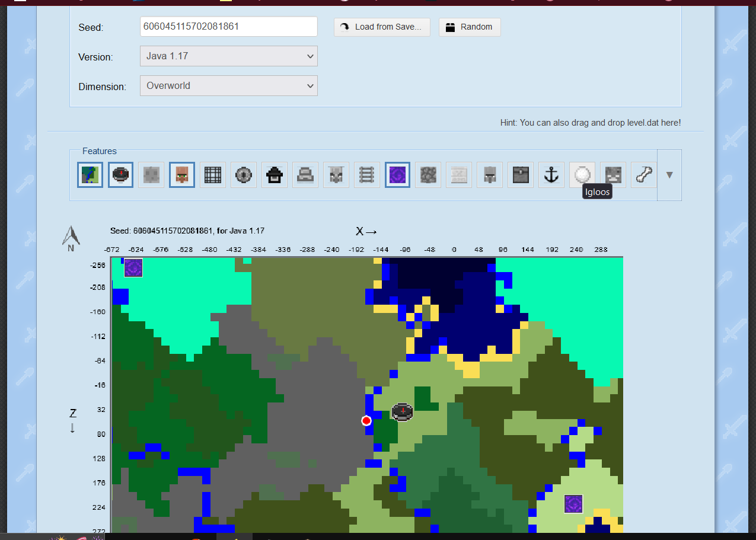The image size is (756, 540).
Task: Click the Z axis label 224
Action: click(x=99, y=507)
